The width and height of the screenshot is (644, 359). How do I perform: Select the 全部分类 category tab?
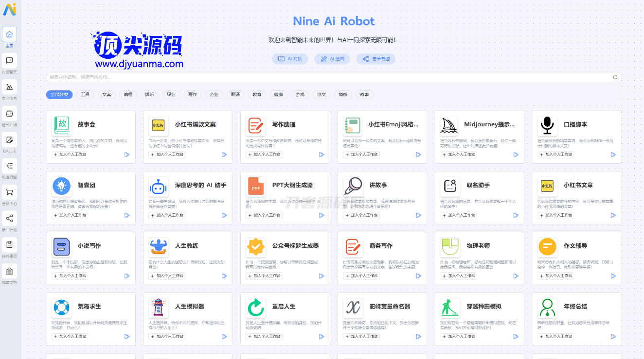click(x=59, y=94)
